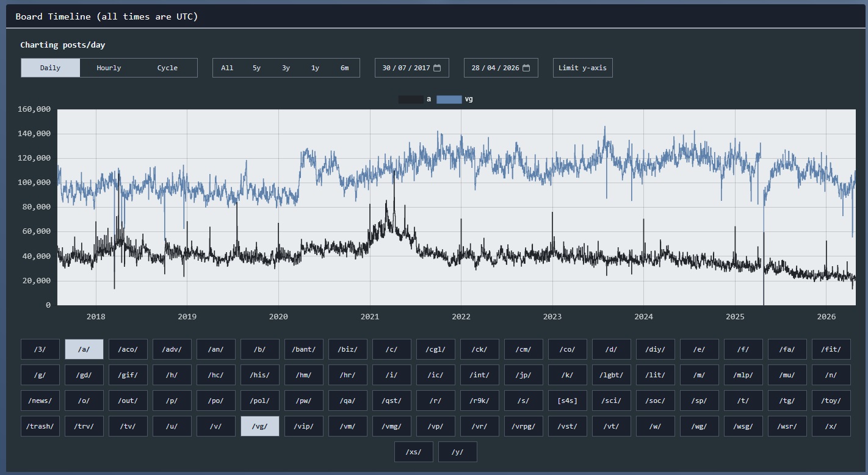Add the /jp/ board to chart

tap(524, 375)
